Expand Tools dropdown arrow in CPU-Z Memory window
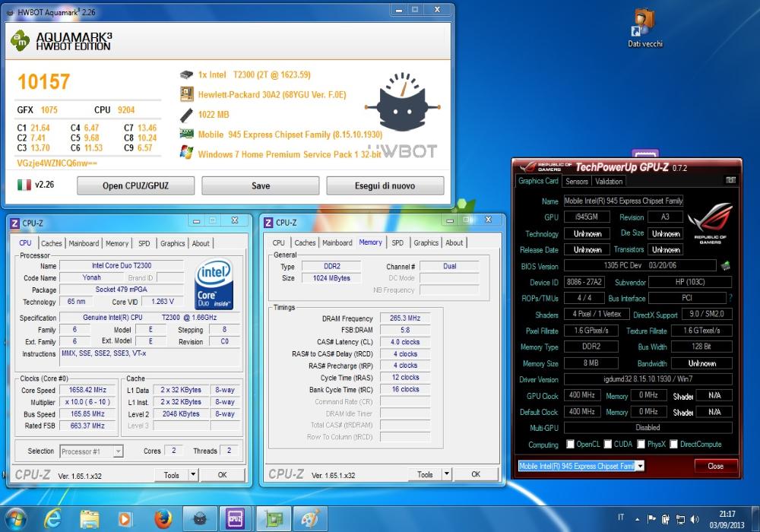This screenshot has width=760, height=532. coord(446,474)
